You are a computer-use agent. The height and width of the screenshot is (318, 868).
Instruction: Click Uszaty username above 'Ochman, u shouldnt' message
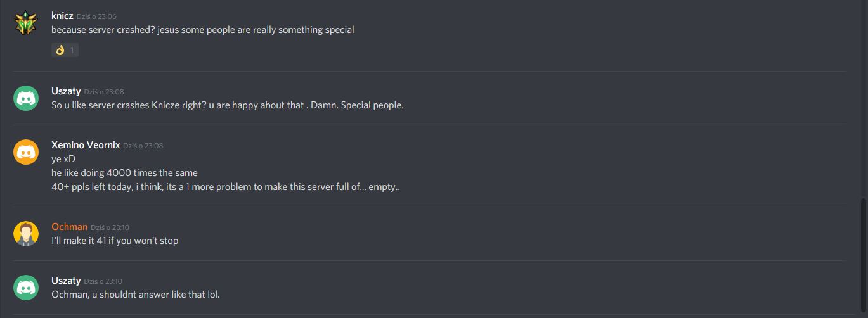tap(66, 280)
